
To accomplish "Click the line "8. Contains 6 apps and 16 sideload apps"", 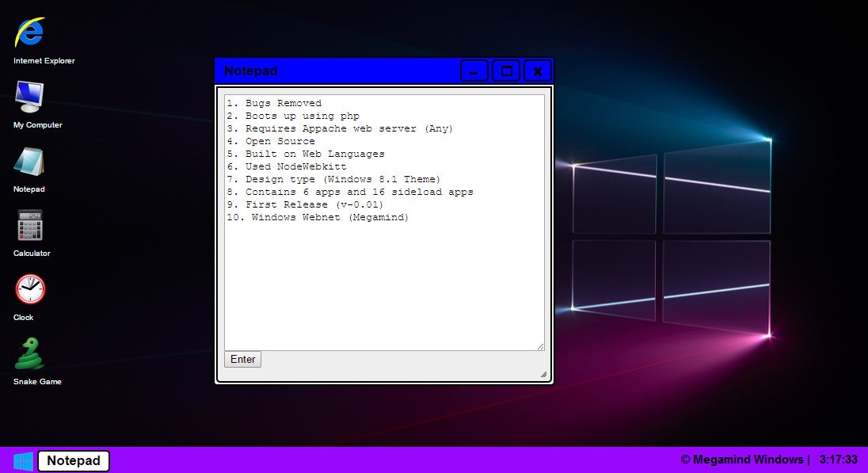I will pyautogui.click(x=350, y=193).
